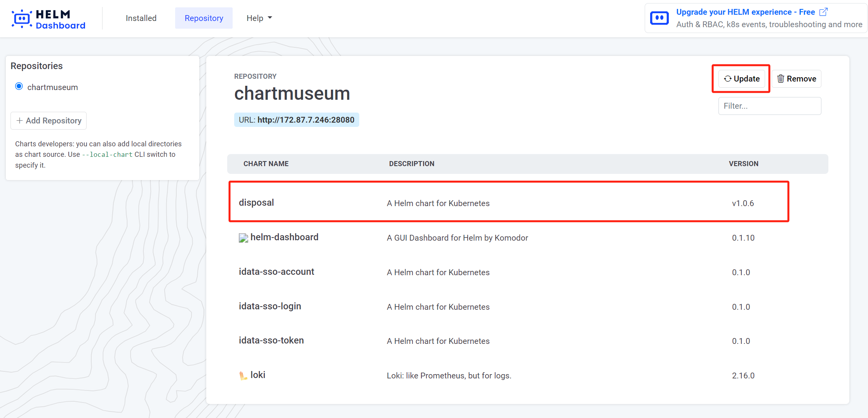
Task: Click the external link icon in upgrade banner
Action: tap(823, 12)
